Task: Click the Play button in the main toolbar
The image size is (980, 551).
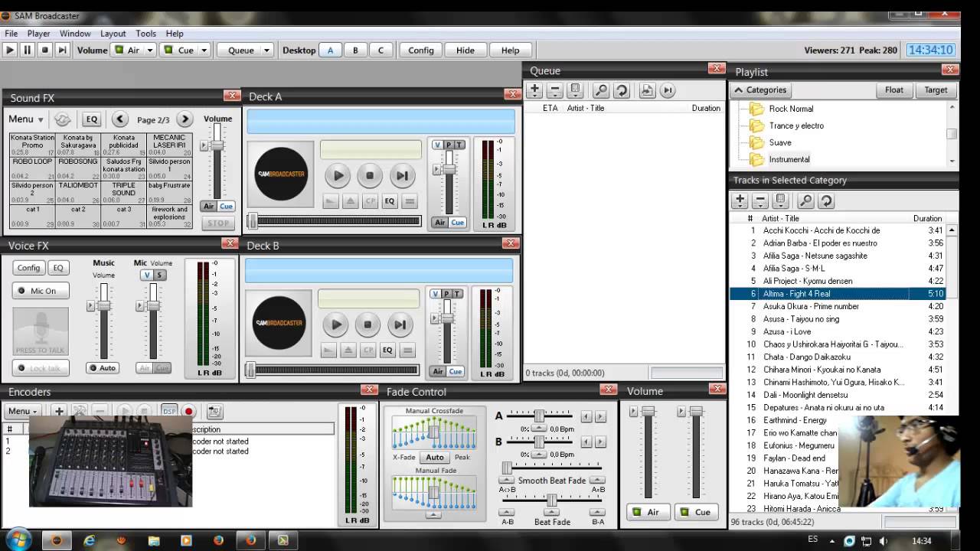Action: tap(10, 50)
